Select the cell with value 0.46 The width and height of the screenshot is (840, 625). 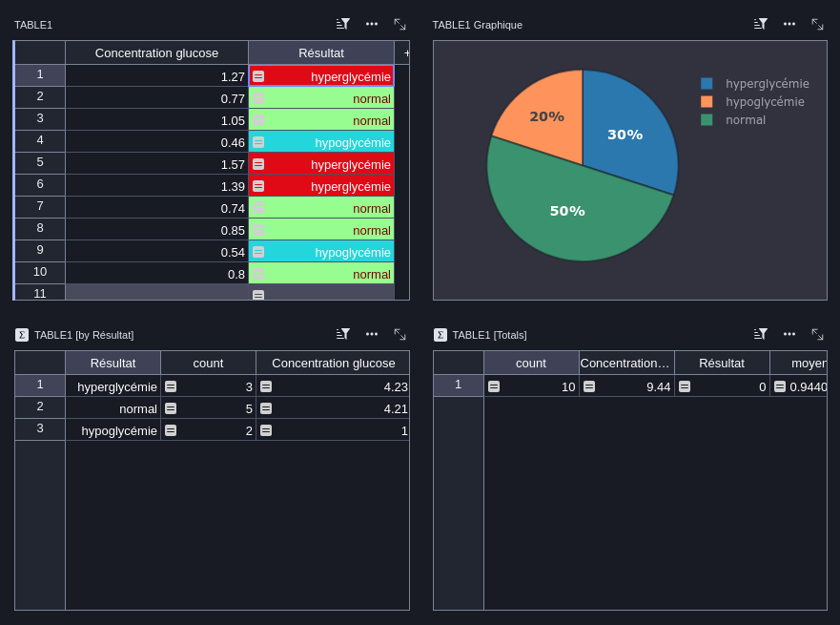[x=156, y=142]
